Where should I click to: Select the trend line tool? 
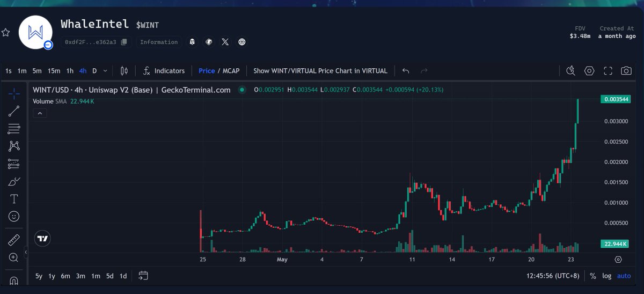(x=14, y=111)
